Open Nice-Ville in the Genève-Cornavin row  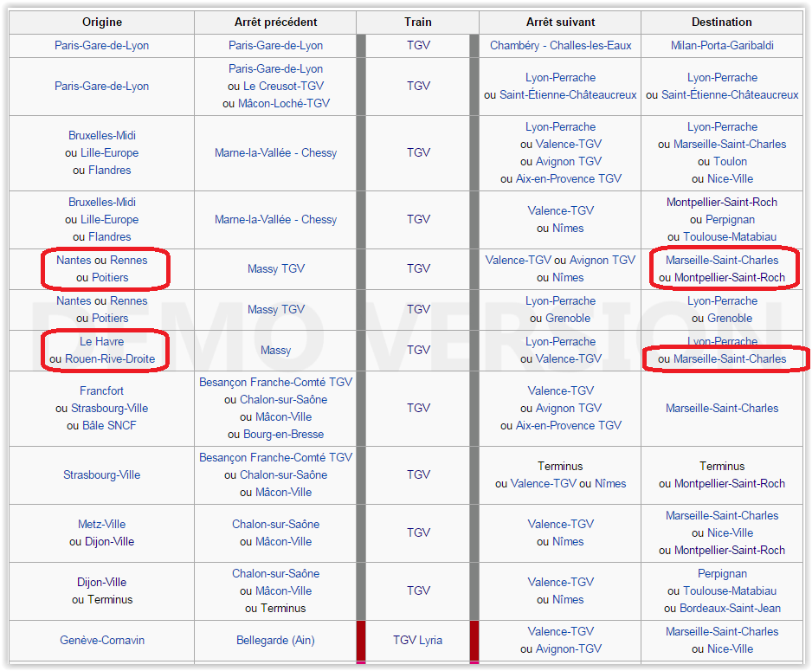click(730, 649)
